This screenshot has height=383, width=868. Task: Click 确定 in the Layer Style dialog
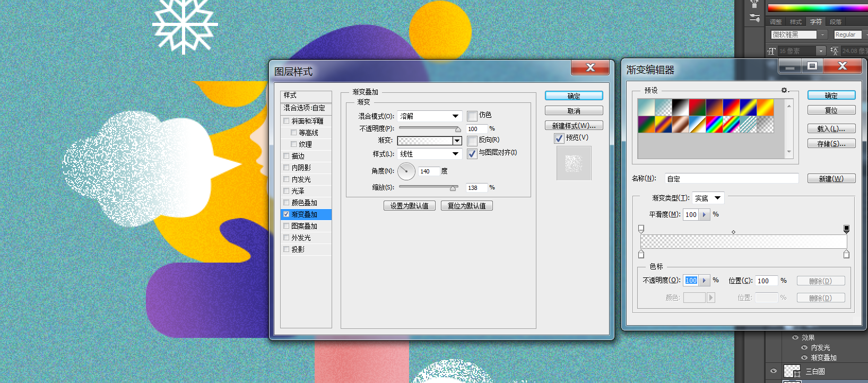pos(574,96)
